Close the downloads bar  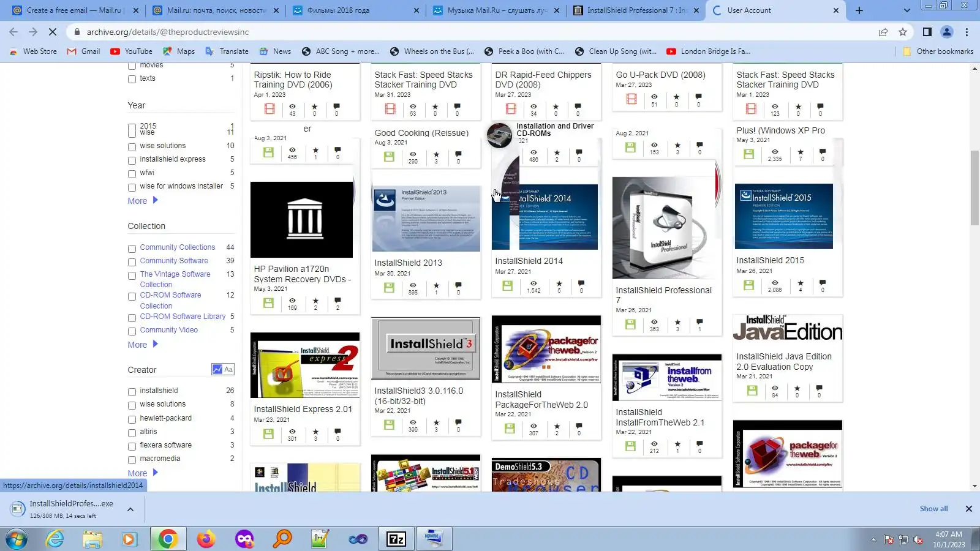point(969,509)
